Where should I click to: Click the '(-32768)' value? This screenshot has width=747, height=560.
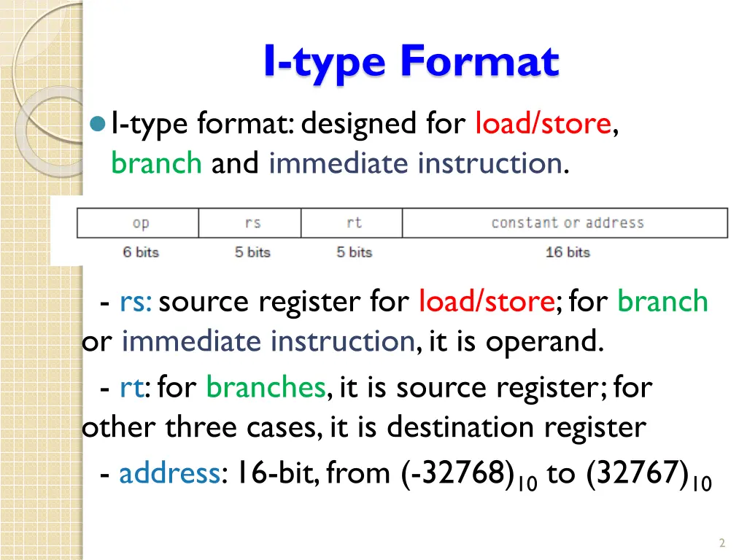(458, 473)
